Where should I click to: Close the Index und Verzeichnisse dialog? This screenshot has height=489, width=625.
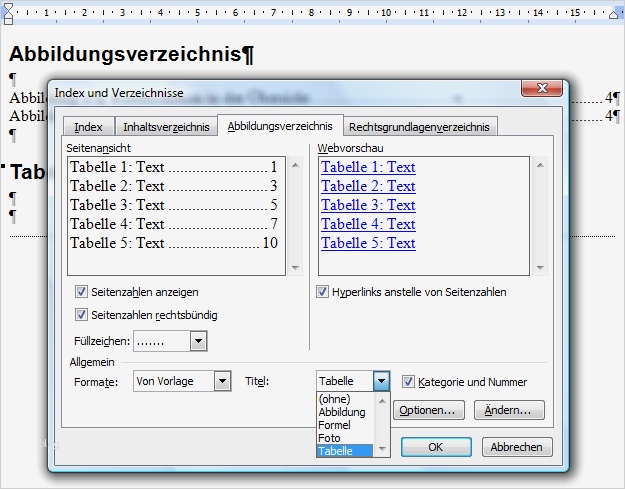[542, 88]
